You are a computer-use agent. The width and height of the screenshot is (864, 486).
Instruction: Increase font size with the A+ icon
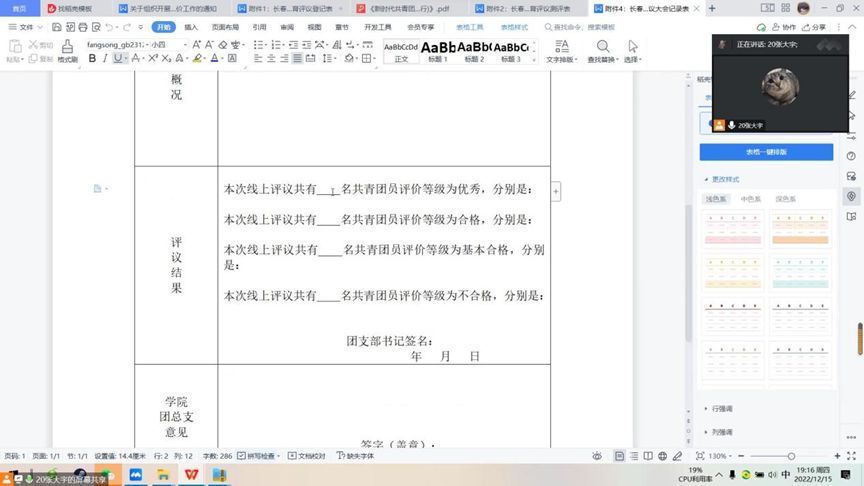point(197,45)
